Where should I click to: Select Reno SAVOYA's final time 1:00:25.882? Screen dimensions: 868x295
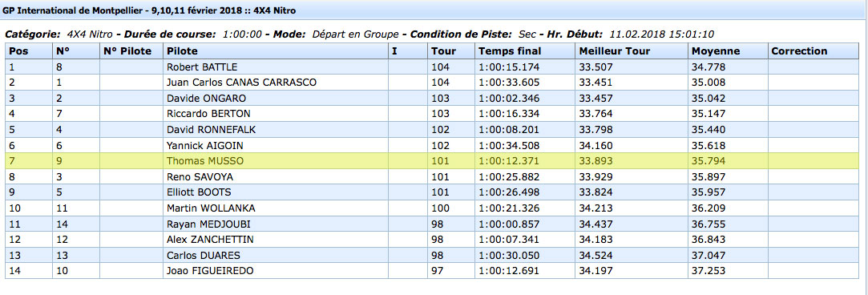click(509, 176)
